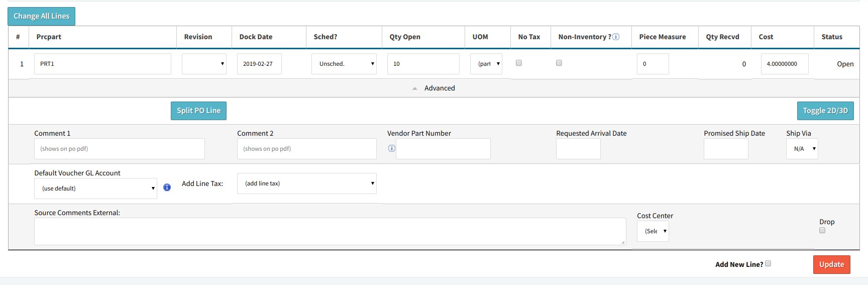Viewport: 868px width, 285px height.
Task: Click the Vendor Part Number field
Action: tap(443, 149)
